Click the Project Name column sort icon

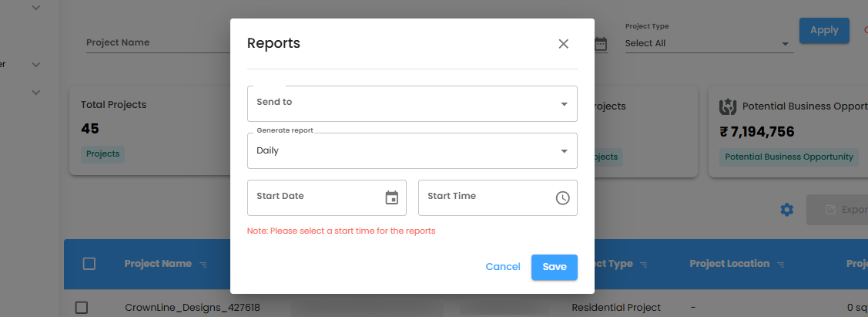click(x=203, y=265)
